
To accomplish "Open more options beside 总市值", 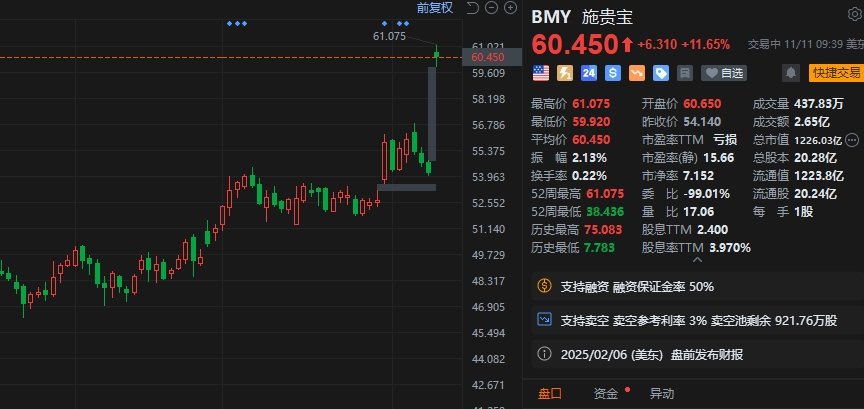I will click(x=852, y=139).
